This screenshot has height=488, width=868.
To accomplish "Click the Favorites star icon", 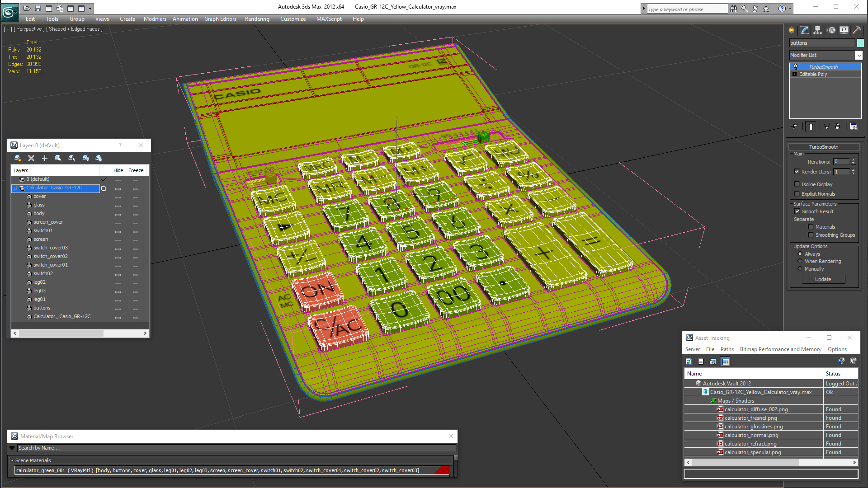I will 766,9.
